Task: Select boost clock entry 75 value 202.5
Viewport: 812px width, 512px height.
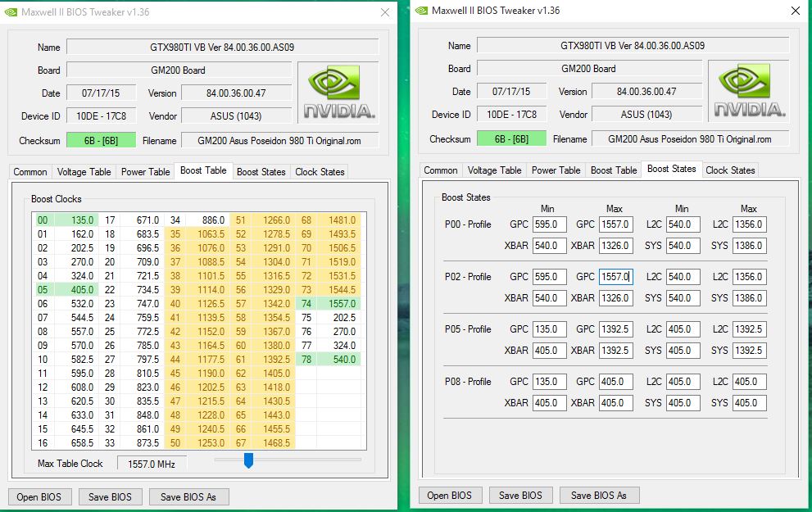Action: [x=338, y=318]
